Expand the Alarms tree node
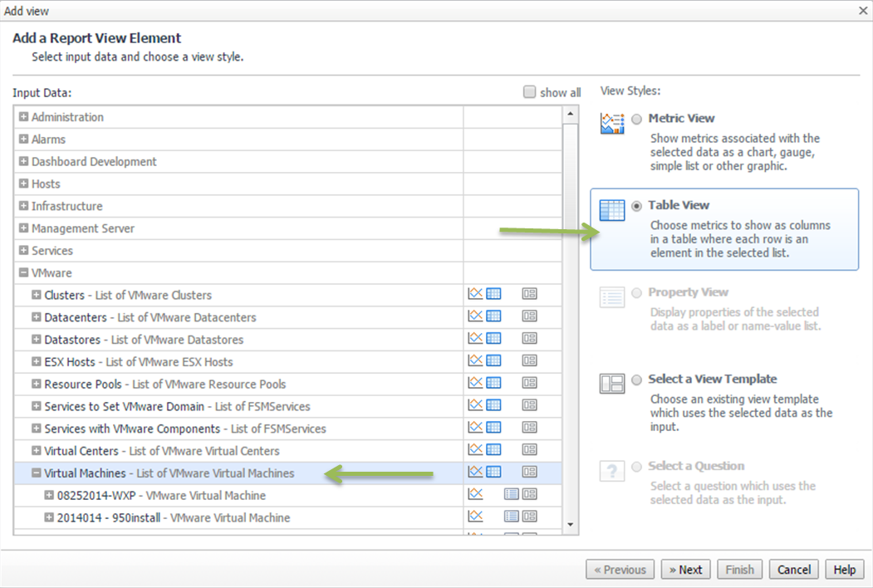 tap(23, 140)
